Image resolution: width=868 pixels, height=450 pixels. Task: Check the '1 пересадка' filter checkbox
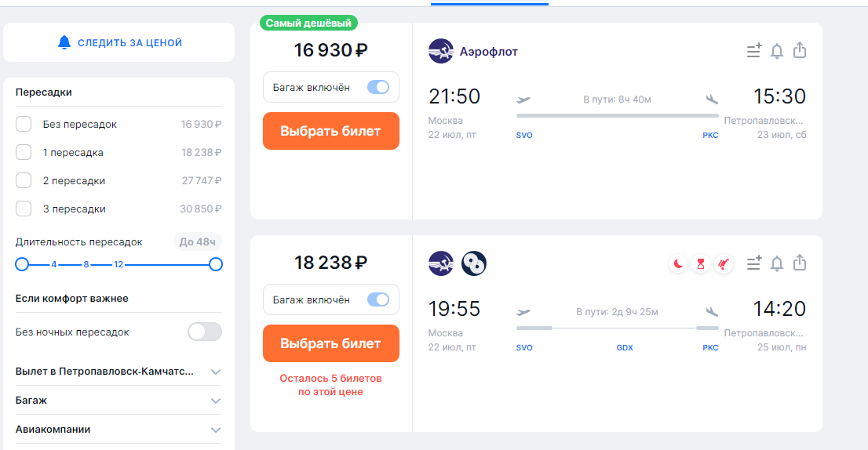24,152
